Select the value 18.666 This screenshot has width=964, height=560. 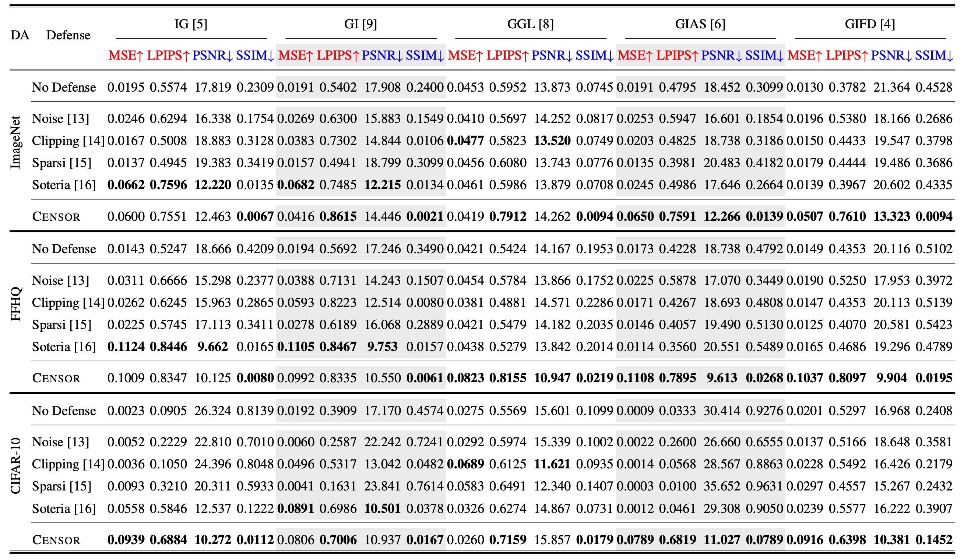(213, 249)
